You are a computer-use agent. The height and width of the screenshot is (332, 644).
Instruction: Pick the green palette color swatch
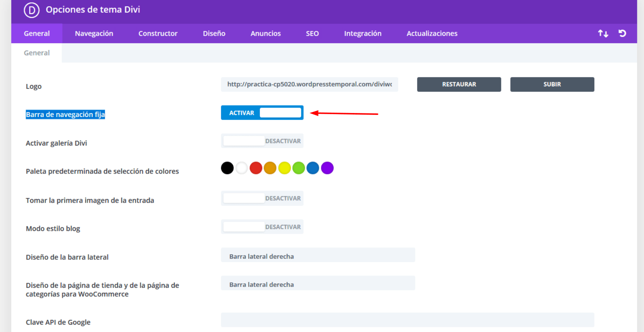(299, 168)
